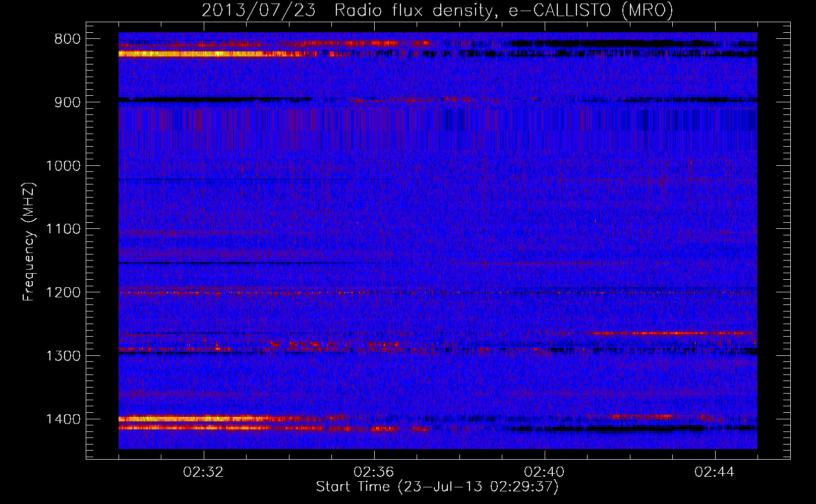Click the 02:32 time axis label
Viewport: 816px width, 504px height.
tap(204, 472)
